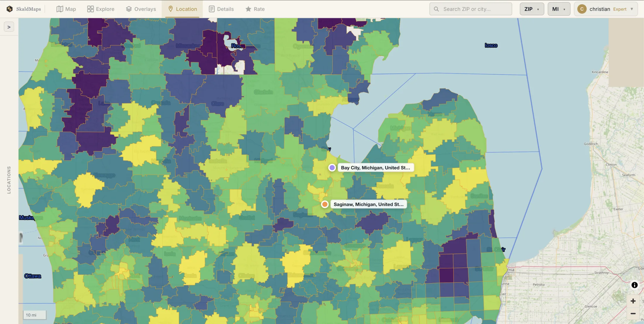This screenshot has width=644, height=324.
Task: Click the Clinton town label
Action: (x=611, y=164)
